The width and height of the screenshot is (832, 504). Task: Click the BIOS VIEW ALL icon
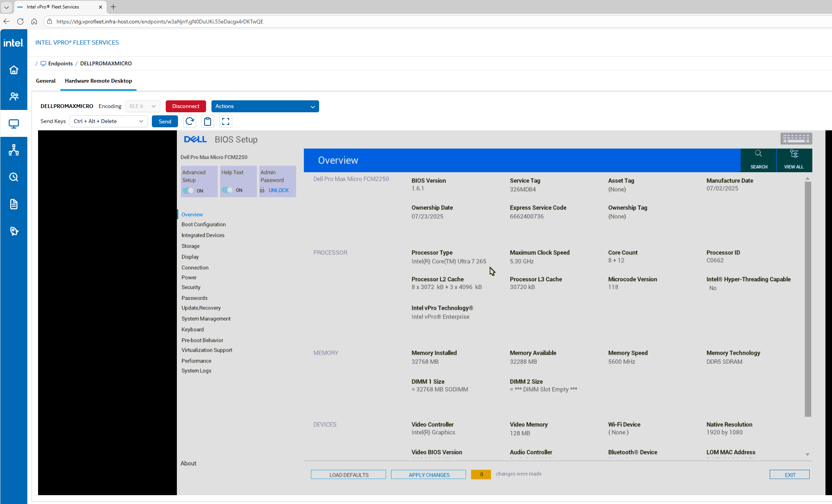(794, 160)
